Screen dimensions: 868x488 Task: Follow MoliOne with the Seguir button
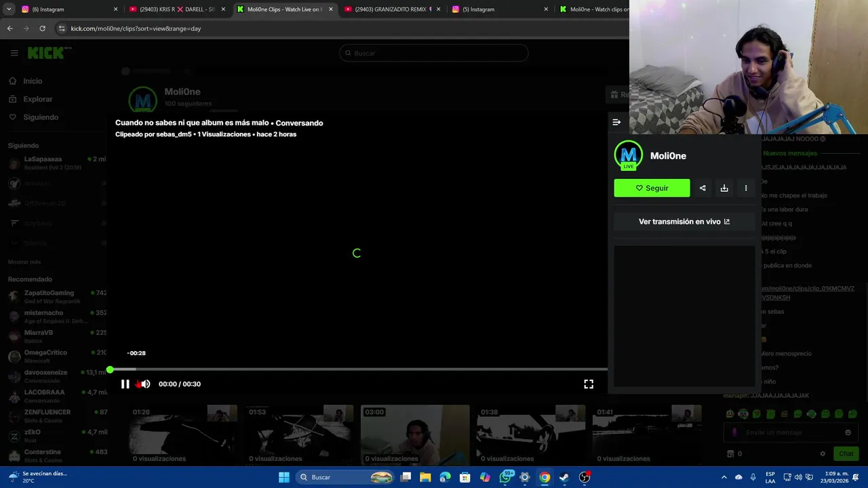coord(652,188)
